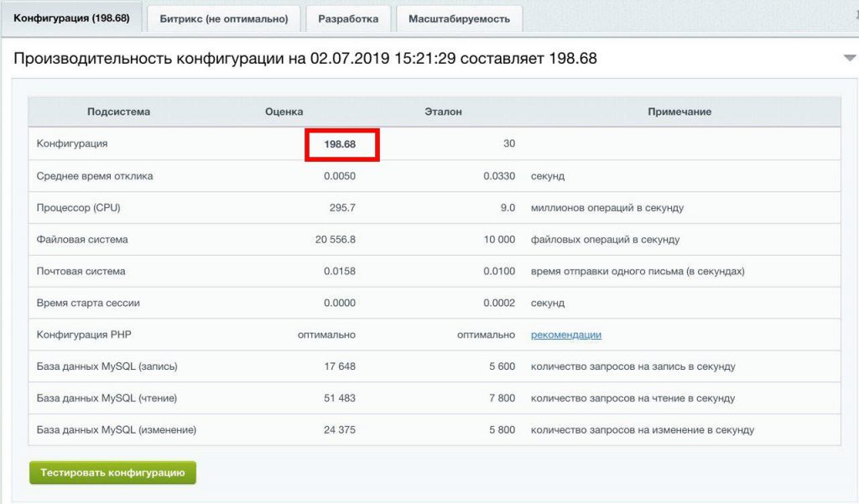Open the Битрикс (не оптимально) tab
Viewport: 859px width, 504px height.
223,18
